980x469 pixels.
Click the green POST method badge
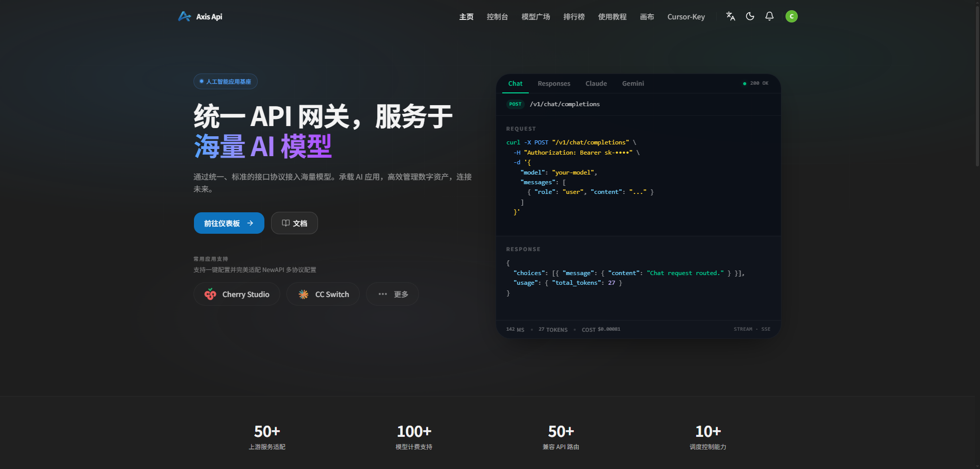click(515, 104)
